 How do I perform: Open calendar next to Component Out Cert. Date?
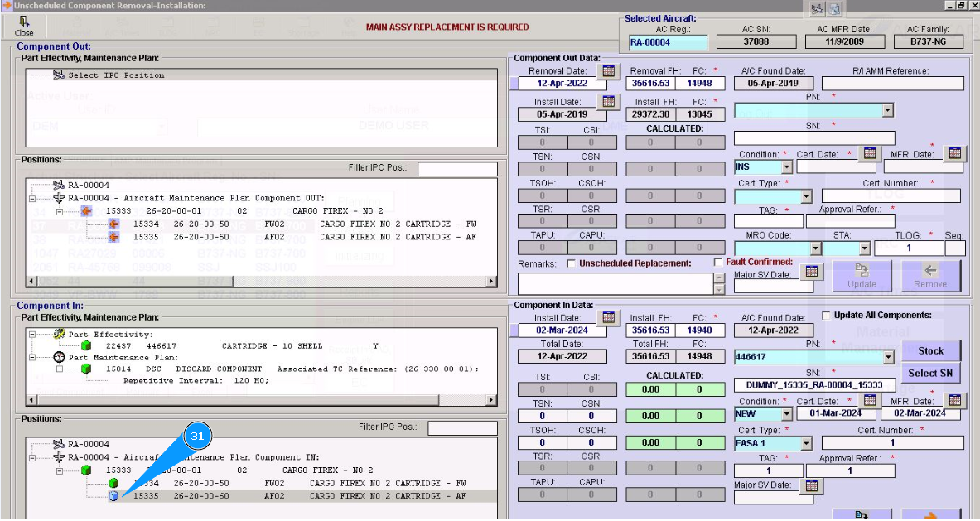(x=869, y=153)
